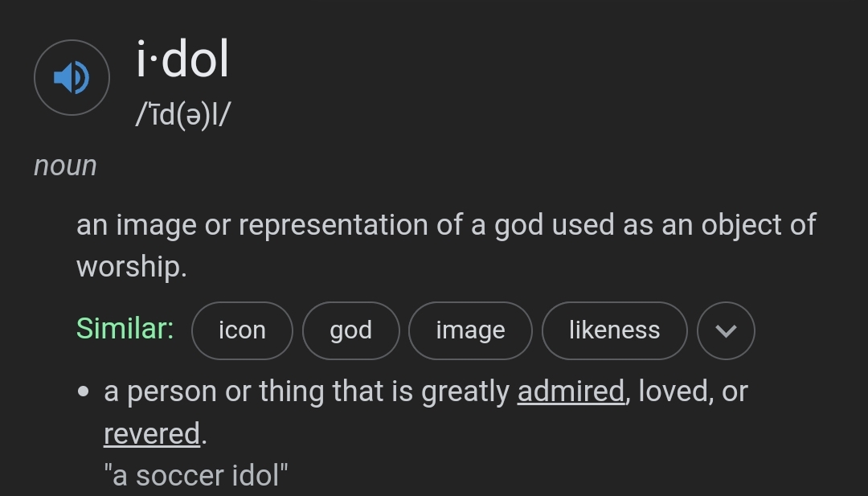The height and width of the screenshot is (496, 868).
Task: Follow the underlined "admired" link
Action: 571,391
